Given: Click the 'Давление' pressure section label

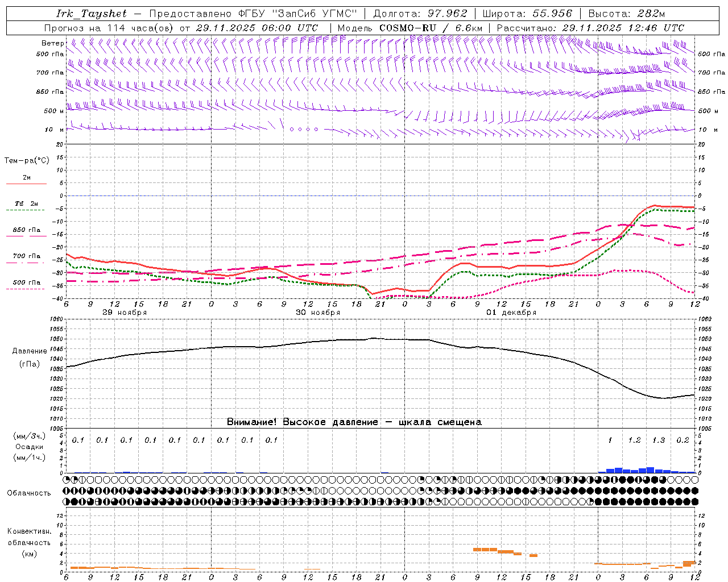Looking at the screenshot, I should pyautogui.click(x=29, y=351).
